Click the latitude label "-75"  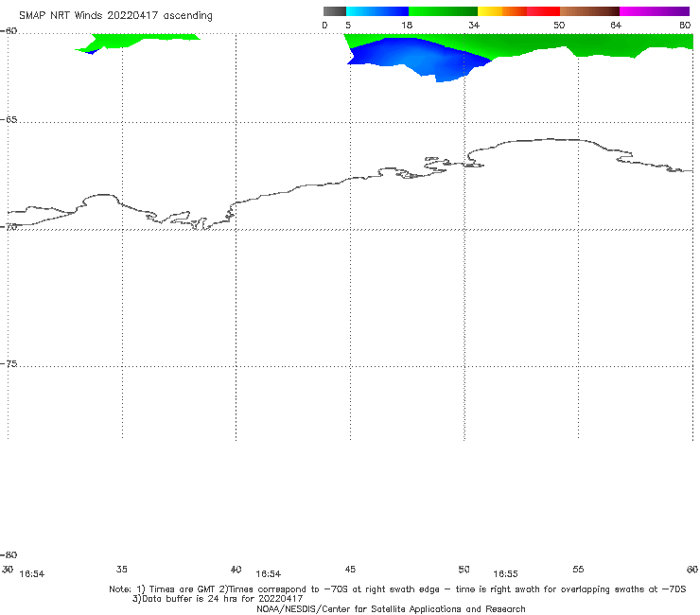(9, 364)
